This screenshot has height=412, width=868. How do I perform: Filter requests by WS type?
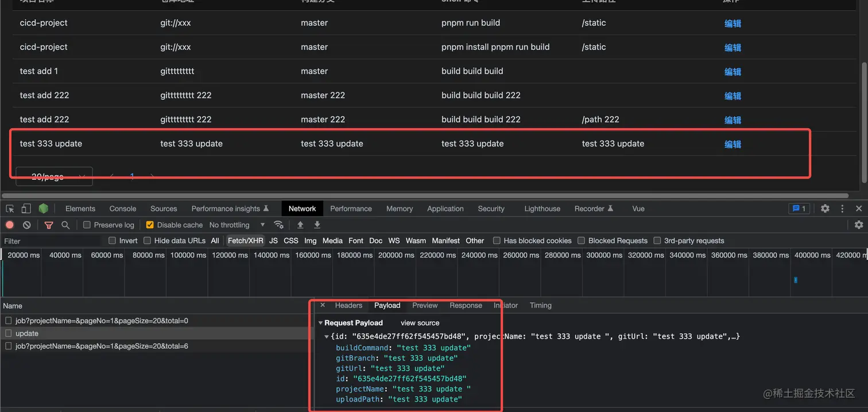coord(394,241)
